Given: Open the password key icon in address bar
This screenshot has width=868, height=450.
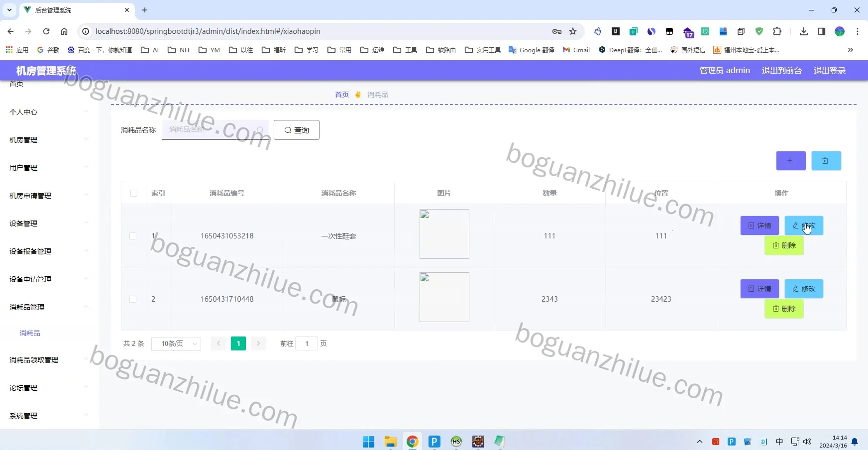Looking at the screenshot, I should pyautogui.click(x=557, y=31).
